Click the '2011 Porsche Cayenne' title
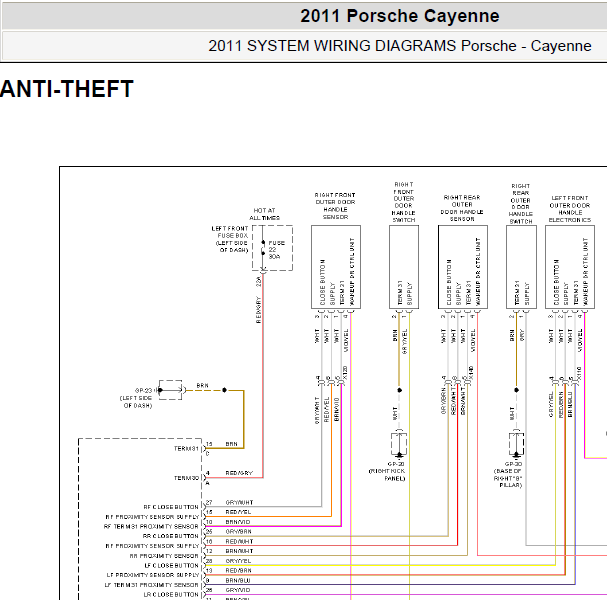This screenshot has width=607, height=600. click(x=400, y=16)
